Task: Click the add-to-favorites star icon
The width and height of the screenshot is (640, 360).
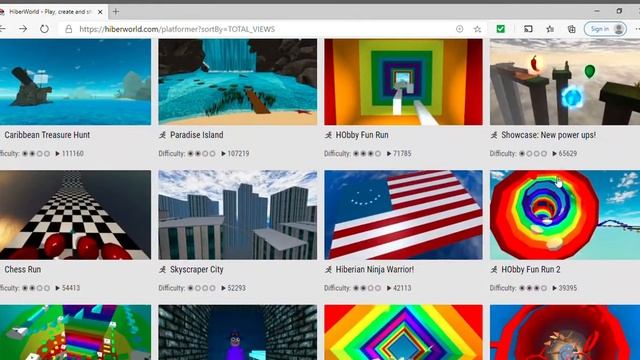Action: [x=477, y=29]
